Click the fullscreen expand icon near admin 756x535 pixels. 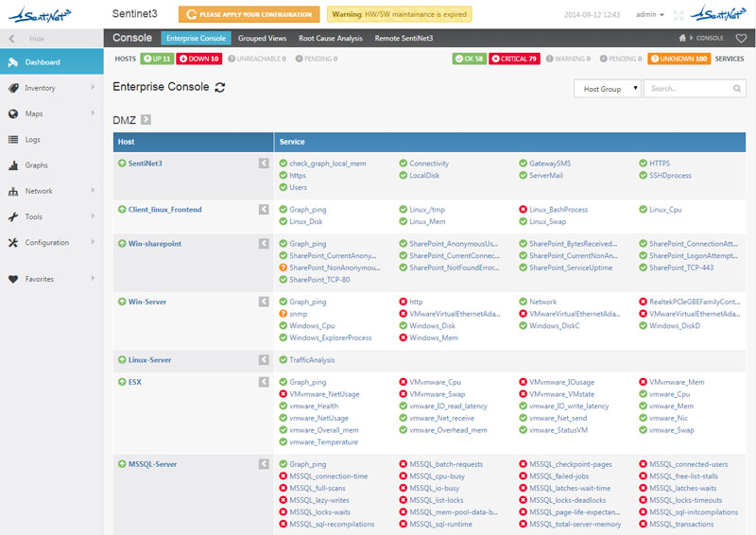(679, 15)
